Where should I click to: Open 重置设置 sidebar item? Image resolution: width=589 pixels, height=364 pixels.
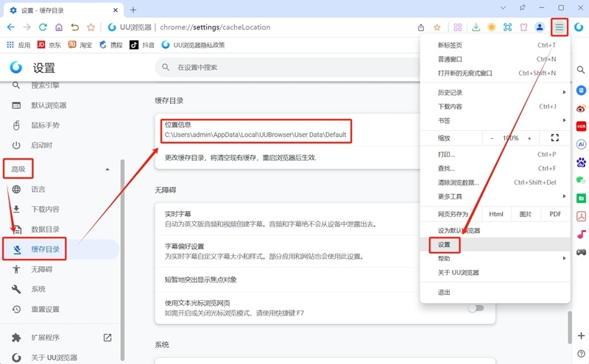tap(60, 309)
